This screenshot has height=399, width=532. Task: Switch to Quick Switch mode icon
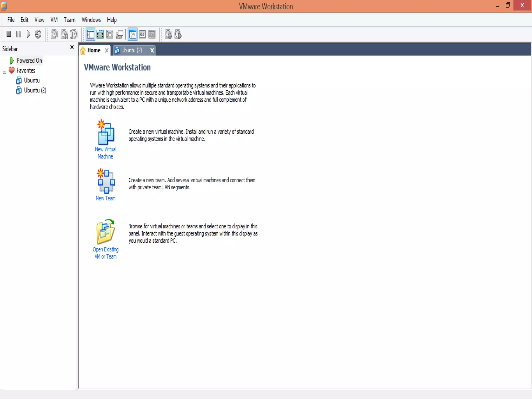point(100,34)
